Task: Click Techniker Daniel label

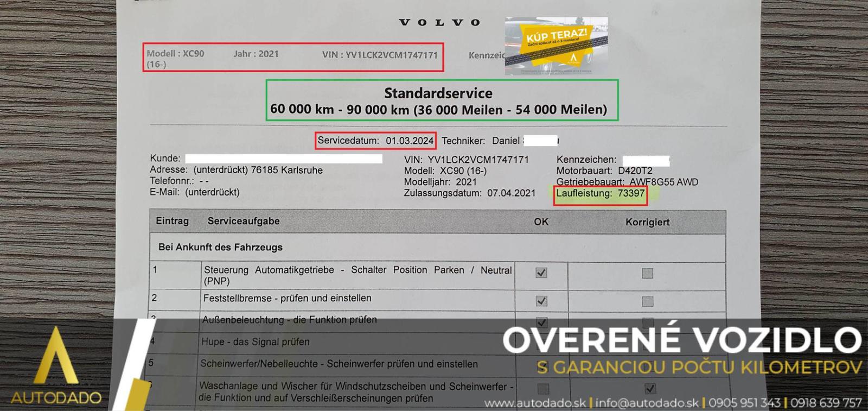Action: pos(481,141)
